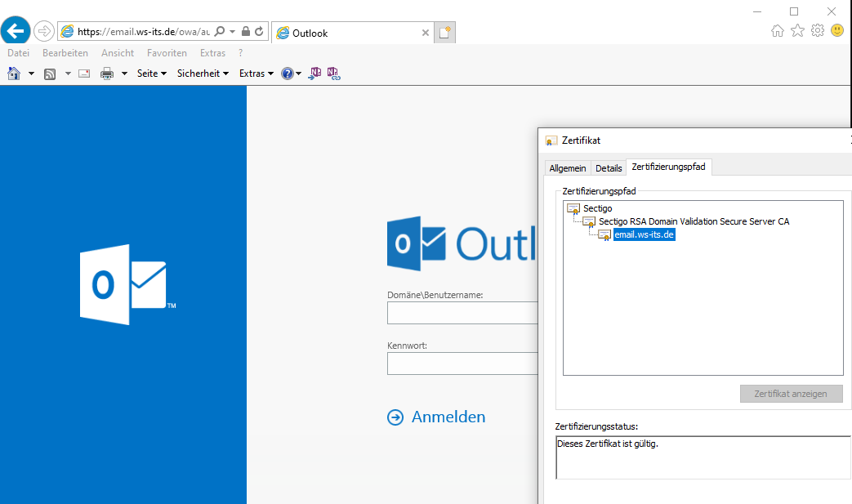Screen dimensions: 852x504
Task: Click the blue help question mark icon
Action: coord(287,74)
